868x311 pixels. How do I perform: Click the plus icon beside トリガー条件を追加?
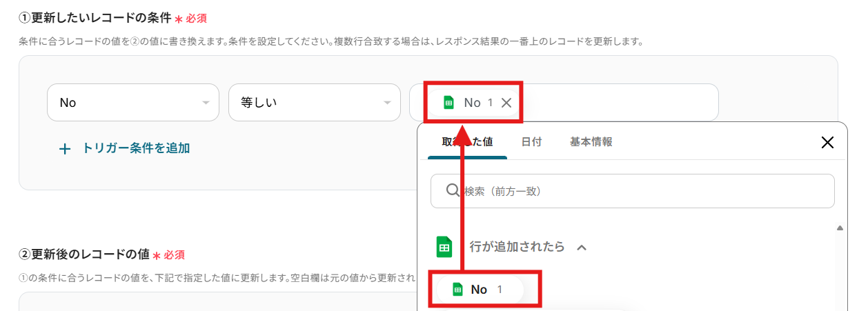coord(65,148)
